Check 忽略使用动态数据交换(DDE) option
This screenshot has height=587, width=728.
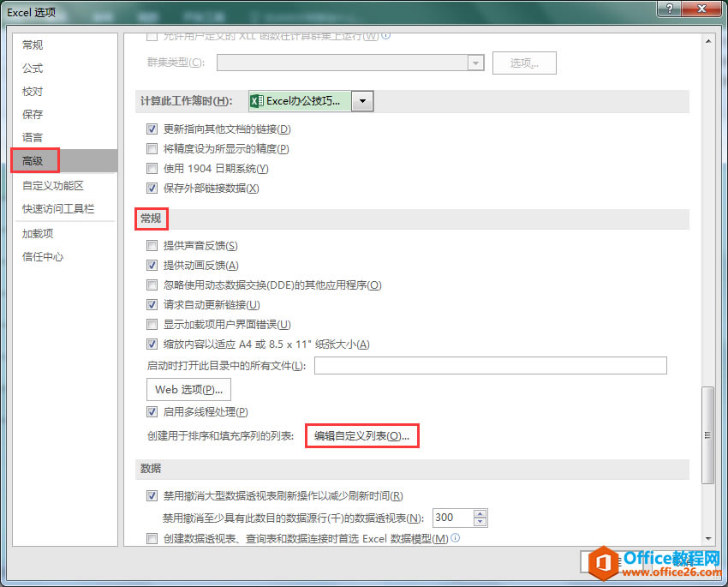[x=152, y=285]
